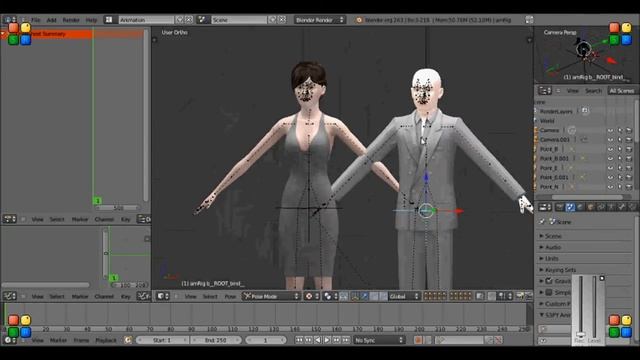Open the Blender Render engine dropdown
Screen dimensions: 640x360
tap(320, 20)
